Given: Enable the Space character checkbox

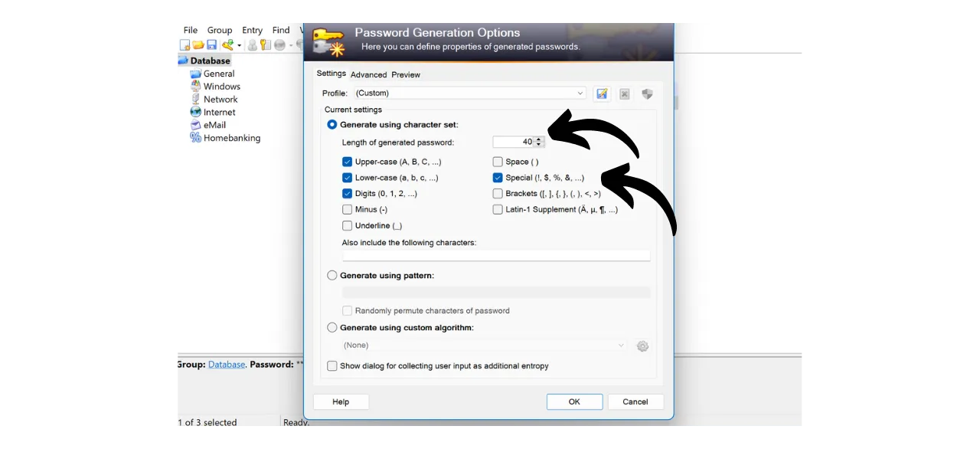Looking at the screenshot, I should 498,162.
